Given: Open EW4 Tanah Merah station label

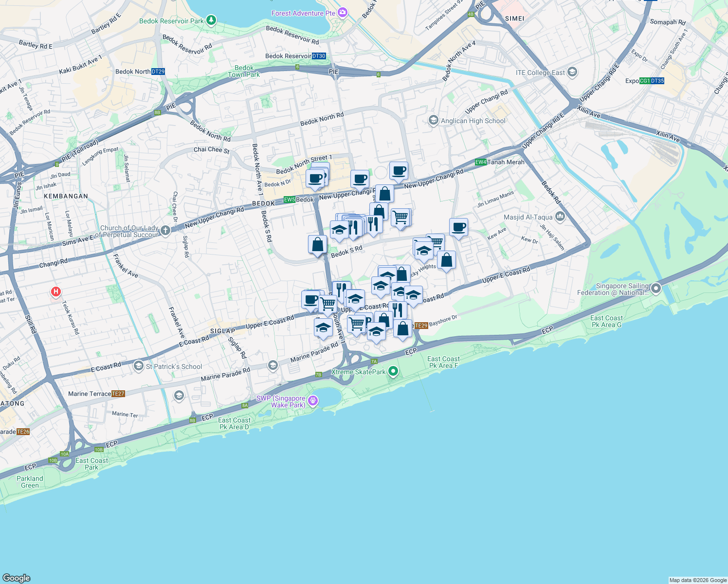Looking at the screenshot, I should pyautogui.click(x=500, y=162).
